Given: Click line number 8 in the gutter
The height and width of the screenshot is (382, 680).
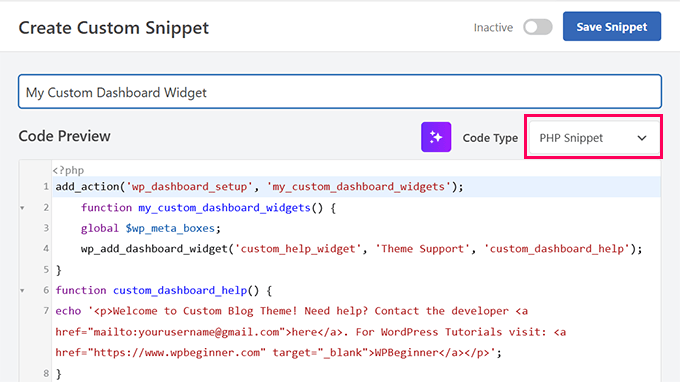Looking at the screenshot, I should click(x=46, y=373).
